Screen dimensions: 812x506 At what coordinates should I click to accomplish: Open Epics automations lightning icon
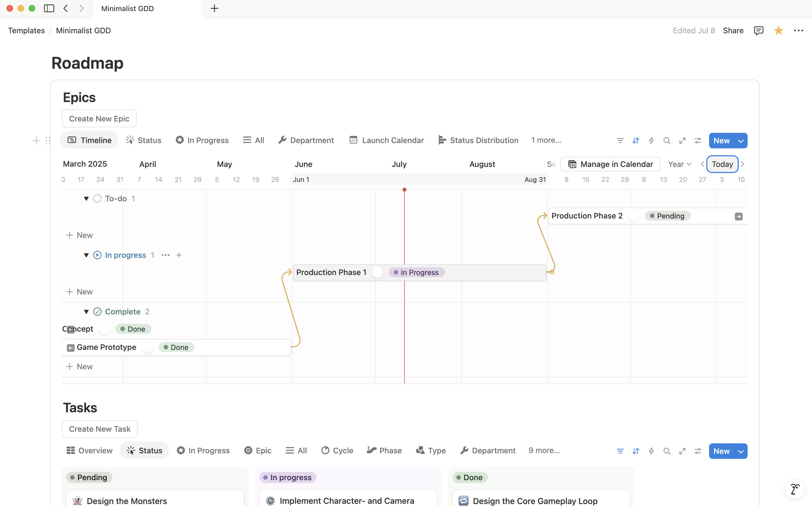(651, 141)
